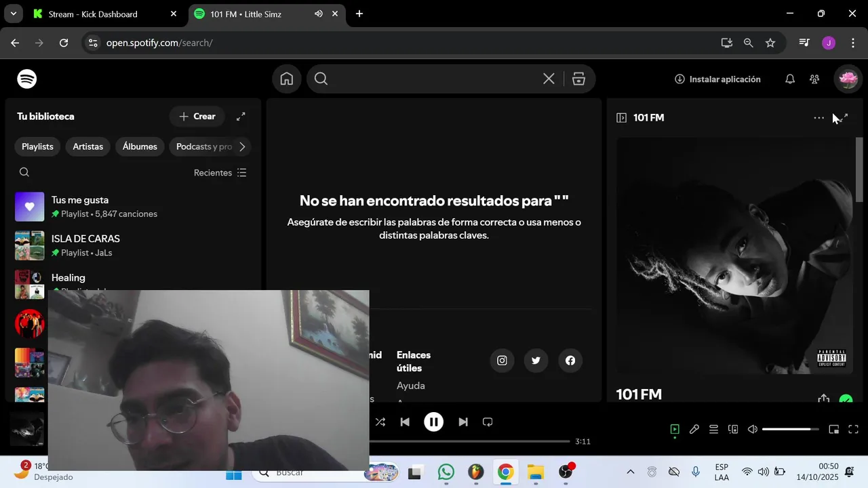The width and height of the screenshot is (868, 488).
Task: Open Recientes sort order dropdown
Action: (x=220, y=173)
